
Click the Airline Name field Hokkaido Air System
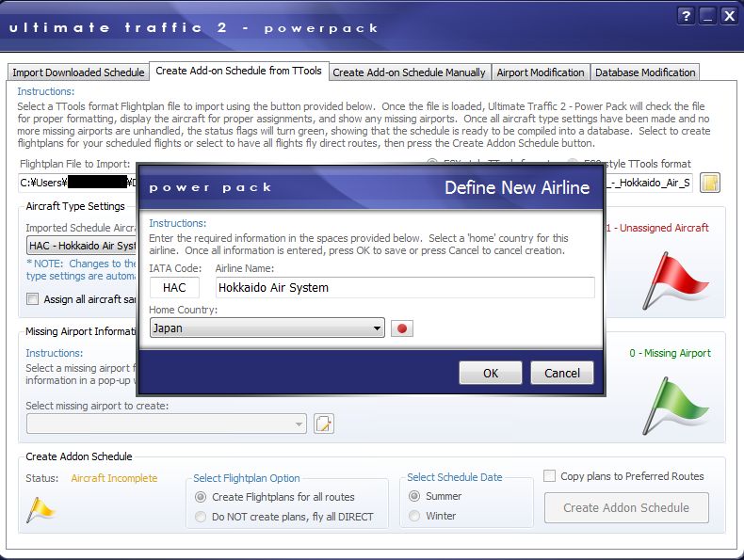[405, 288]
